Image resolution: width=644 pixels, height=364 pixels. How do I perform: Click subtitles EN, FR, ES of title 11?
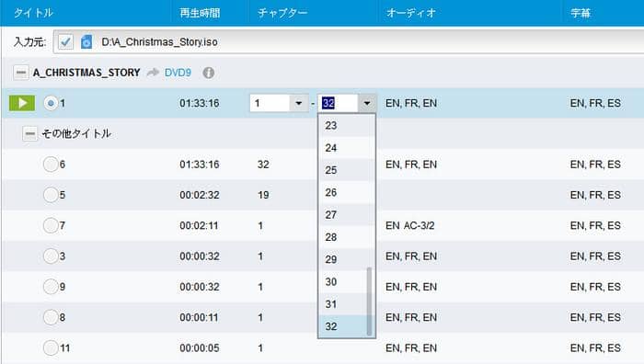tap(595, 348)
